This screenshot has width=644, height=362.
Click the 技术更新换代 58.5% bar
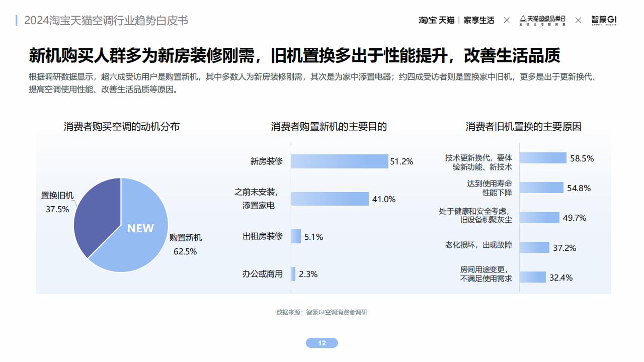[x=543, y=158]
